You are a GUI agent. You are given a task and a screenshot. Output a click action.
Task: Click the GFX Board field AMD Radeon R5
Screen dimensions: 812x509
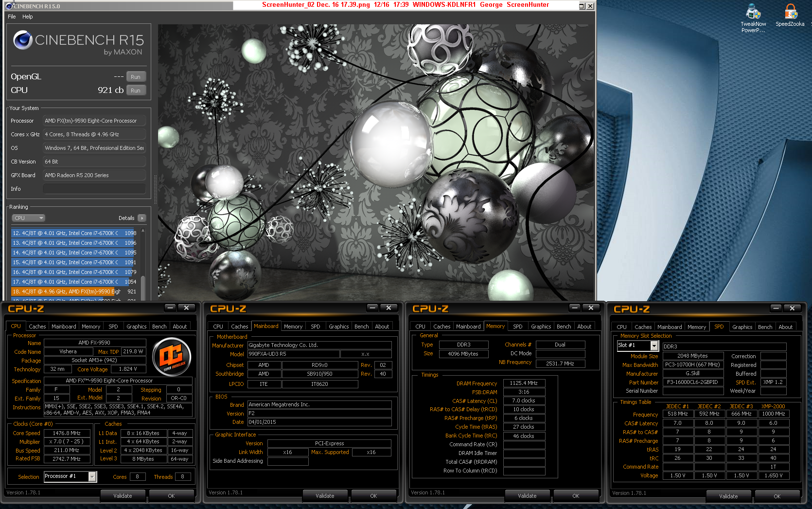click(94, 175)
